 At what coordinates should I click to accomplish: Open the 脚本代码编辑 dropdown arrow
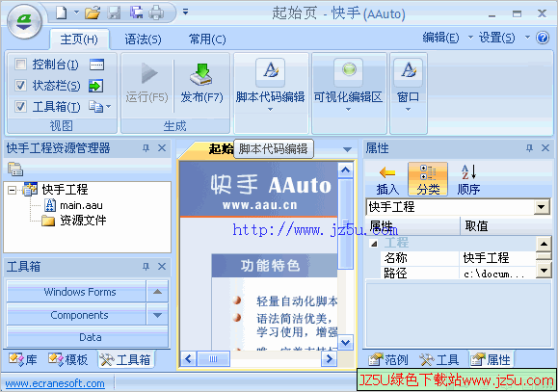click(271, 109)
